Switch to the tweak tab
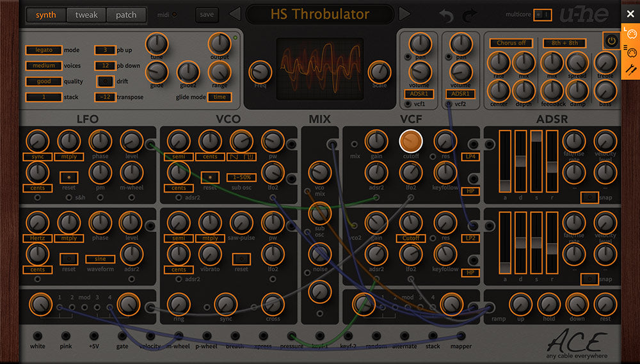This screenshot has width=640, height=364. [86, 15]
